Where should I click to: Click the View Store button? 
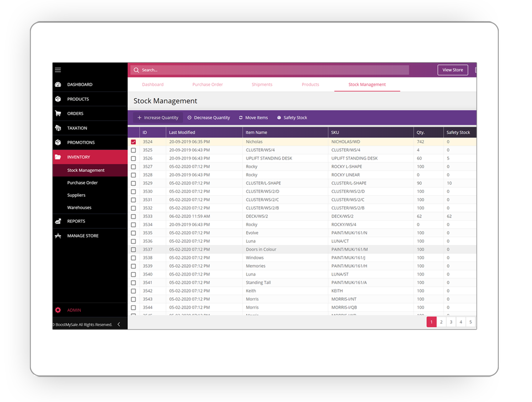pyautogui.click(x=453, y=70)
